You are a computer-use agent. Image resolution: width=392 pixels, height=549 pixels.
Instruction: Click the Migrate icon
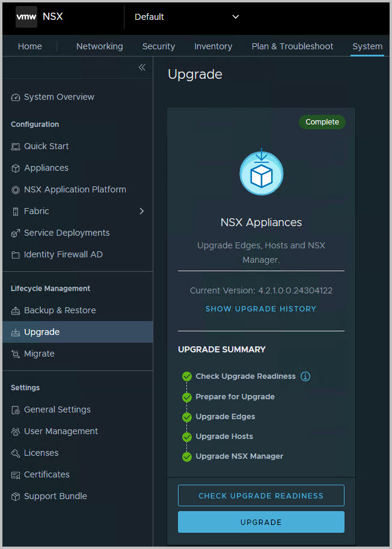tap(16, 354)
